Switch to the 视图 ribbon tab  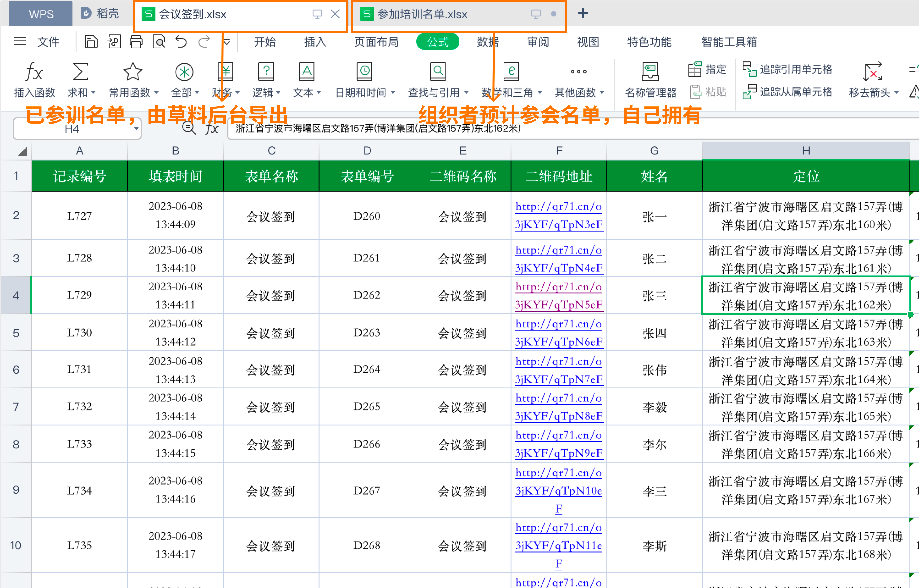click(588, 42)
